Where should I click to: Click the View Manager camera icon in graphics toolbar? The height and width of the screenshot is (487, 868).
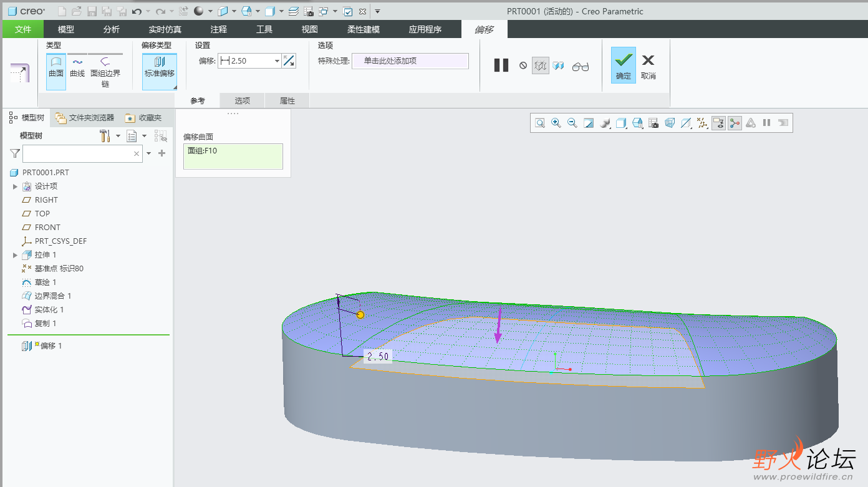[x=653, y=123]
